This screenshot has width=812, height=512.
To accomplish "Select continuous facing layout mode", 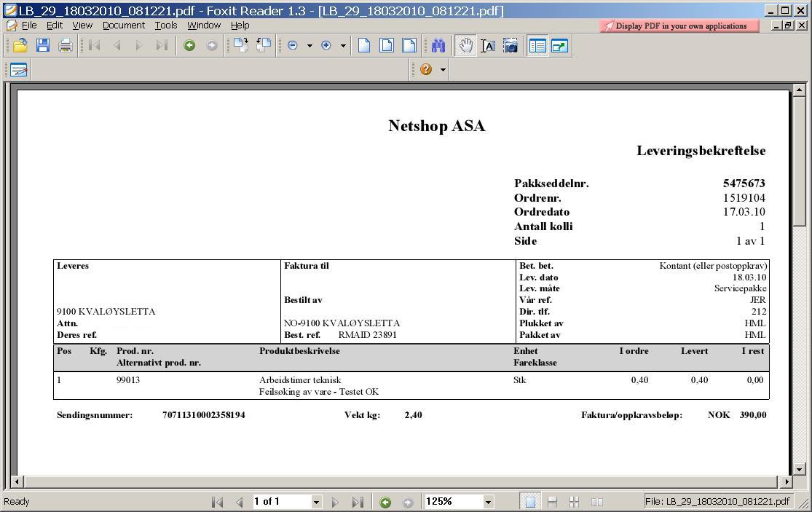I will (x=575, y=502).
